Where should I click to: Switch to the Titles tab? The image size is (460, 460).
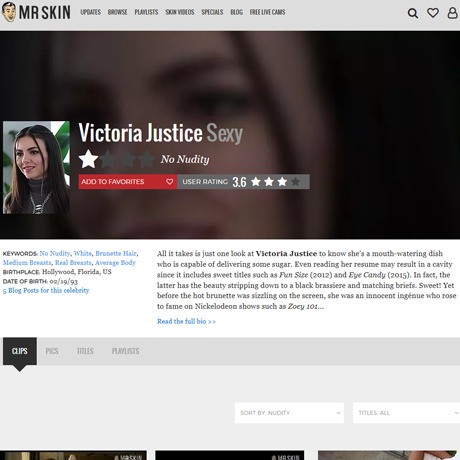point(85,351)
